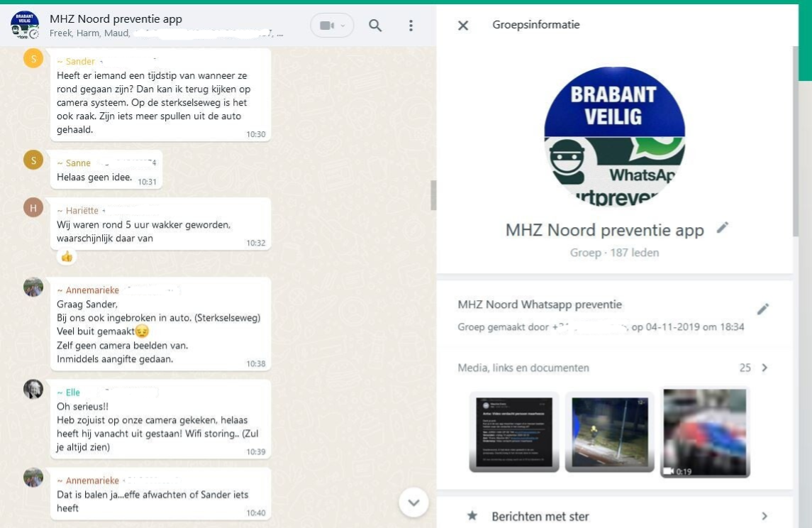The width and height of the screenshot is (812, 528).
Task: Open chat header title MHZ Noord preventie app
Action: (x=116, y=19)
